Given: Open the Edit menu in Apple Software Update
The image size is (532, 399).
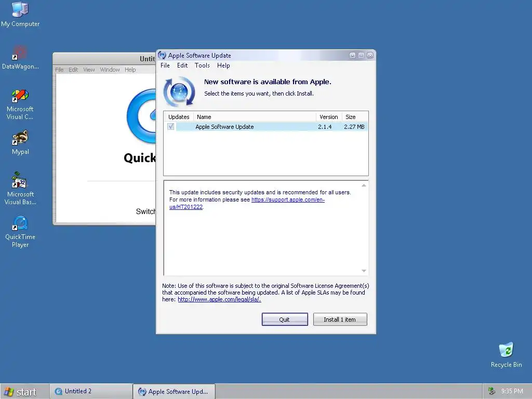Looking at the screenshot, I should (182, 65).
